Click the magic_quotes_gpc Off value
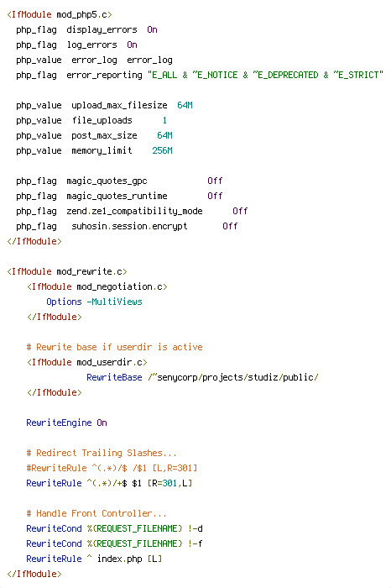The image size is (391, 588). [x=215, y=181]
